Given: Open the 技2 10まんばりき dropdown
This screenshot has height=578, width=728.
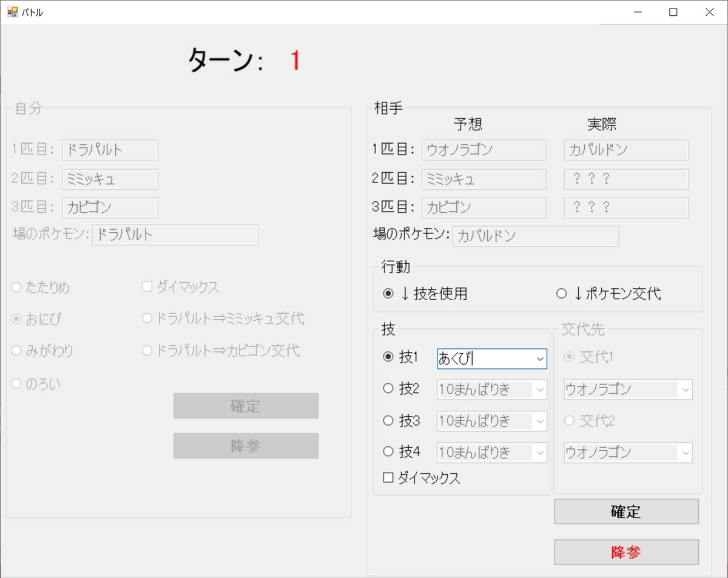Looking at the screenshot, I should pyautogui.click(x=540, y=390).
